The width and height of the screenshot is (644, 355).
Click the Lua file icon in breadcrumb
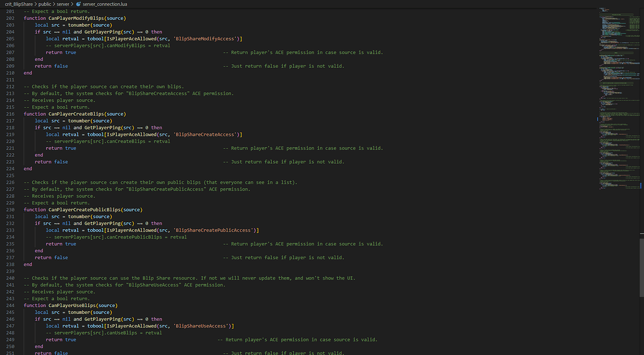[x=78, y=4]
